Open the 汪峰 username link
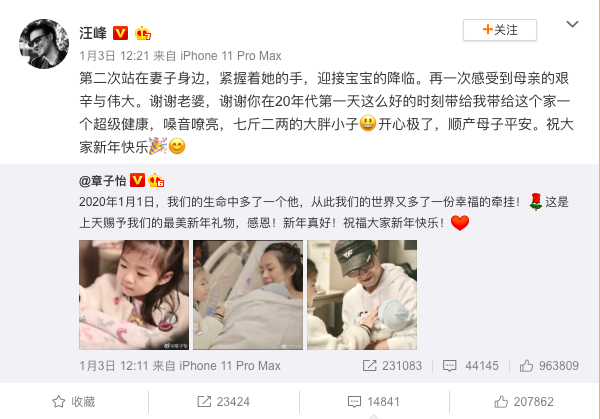 93,33
